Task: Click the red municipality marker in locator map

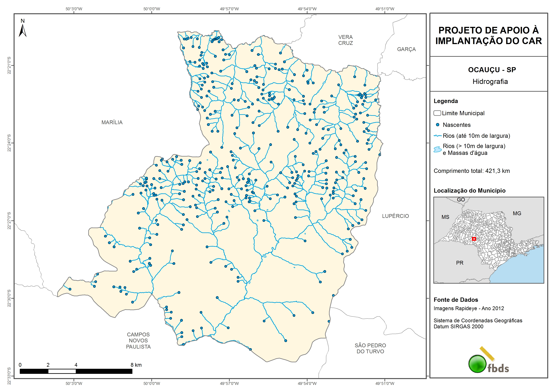Action: (474, 239)
